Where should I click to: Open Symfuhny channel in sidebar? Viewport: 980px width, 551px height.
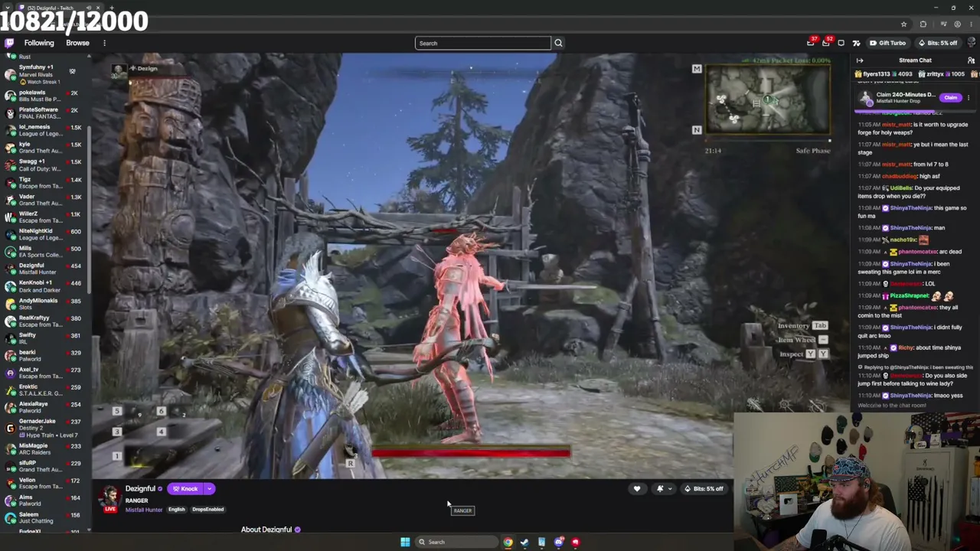click(x=44, y=73)
